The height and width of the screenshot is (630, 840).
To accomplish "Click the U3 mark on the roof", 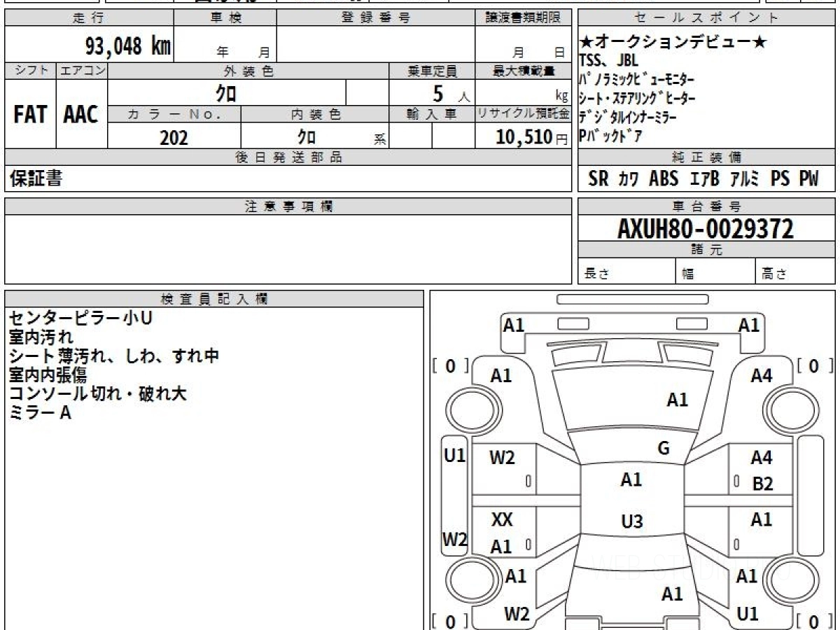I will 631,521.
